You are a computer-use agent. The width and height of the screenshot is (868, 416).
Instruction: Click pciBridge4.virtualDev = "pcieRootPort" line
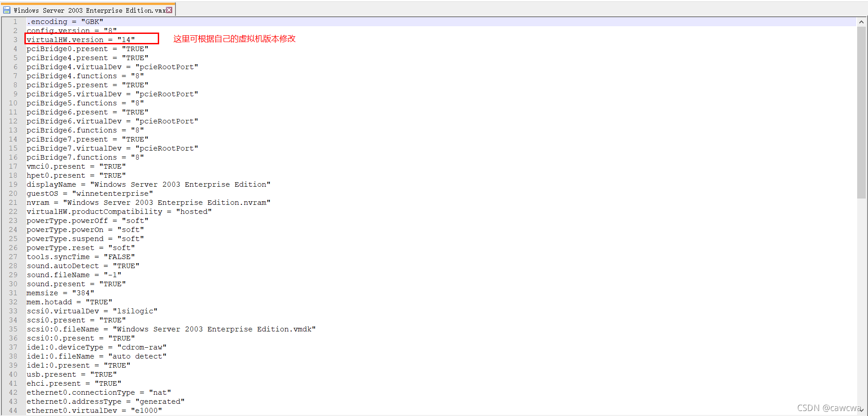click(112, 67)
